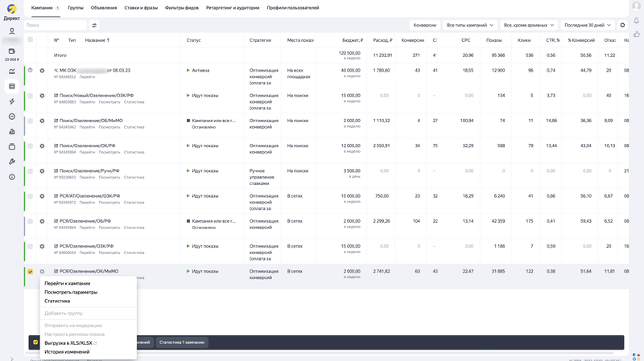
Task: Open the Последние 30 дней period dropdown
Action: (x=588, y=25)
